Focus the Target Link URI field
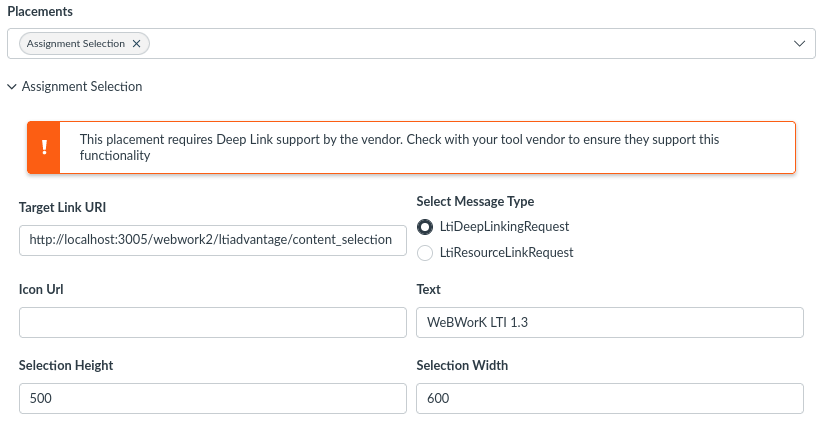Image resolution: width=820 pixels, height=421 pixels. [213, 240]
